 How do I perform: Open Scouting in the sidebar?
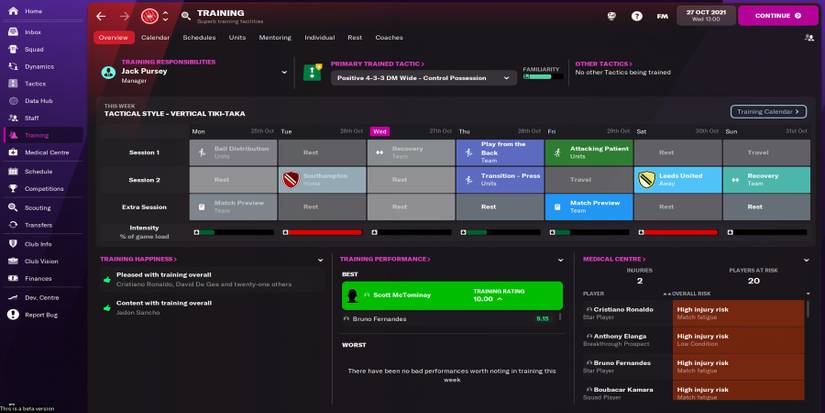point(37,208)
